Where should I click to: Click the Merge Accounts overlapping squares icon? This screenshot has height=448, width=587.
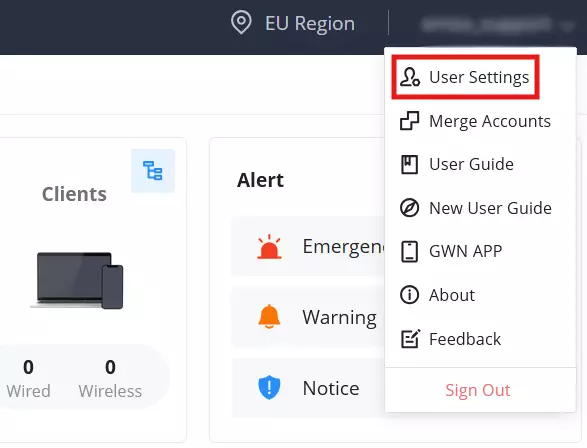pos(409,121)
